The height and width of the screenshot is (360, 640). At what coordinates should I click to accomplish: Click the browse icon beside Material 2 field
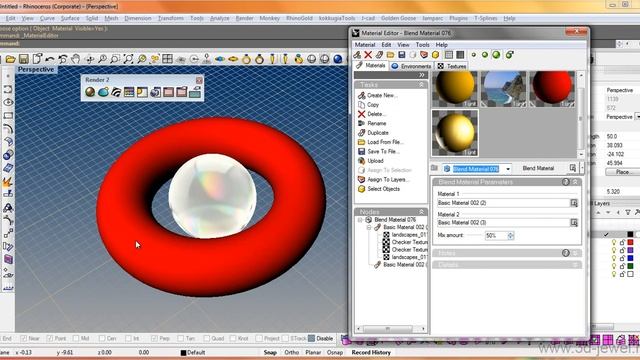(574, 223)
